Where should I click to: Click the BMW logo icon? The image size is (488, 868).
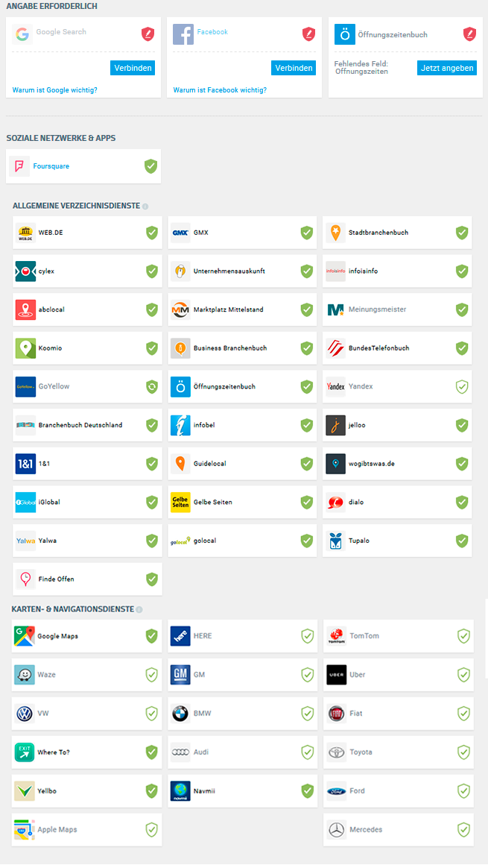pyautogui.click(x=180, y=714)
